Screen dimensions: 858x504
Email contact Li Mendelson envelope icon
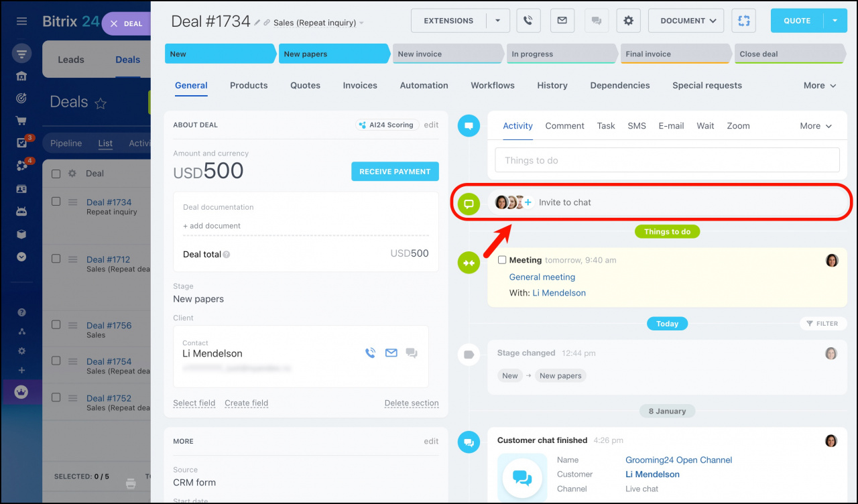pos(391,353)
